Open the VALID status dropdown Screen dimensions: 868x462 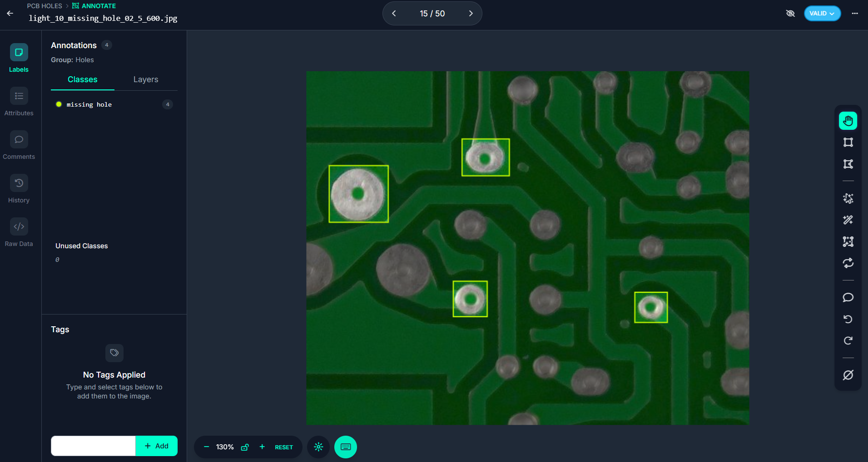coord(822,13)
